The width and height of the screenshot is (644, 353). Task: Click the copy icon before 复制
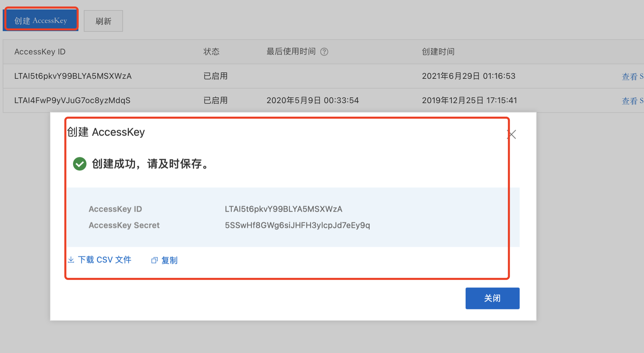(155, 260)
